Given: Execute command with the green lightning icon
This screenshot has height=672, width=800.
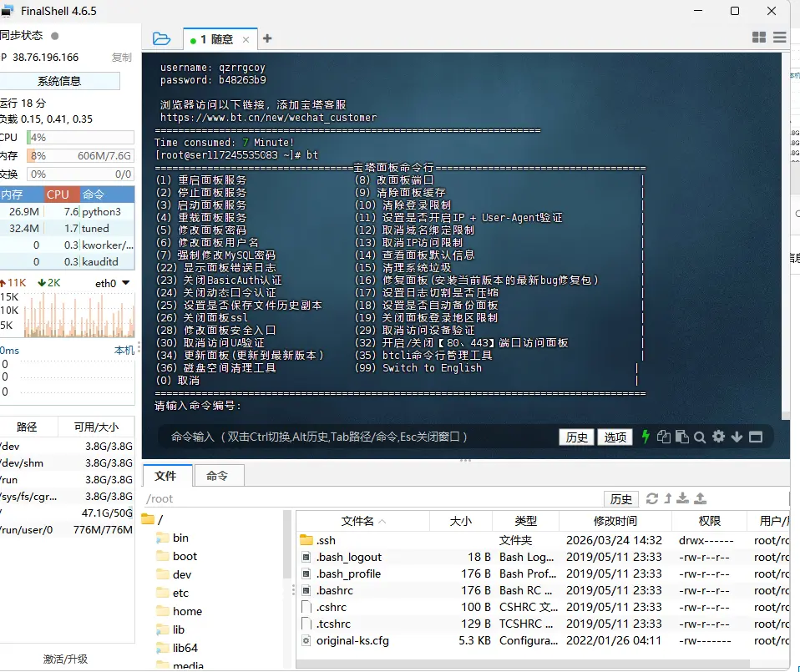Looking at the screenshot, I should (x=646, y=436).
